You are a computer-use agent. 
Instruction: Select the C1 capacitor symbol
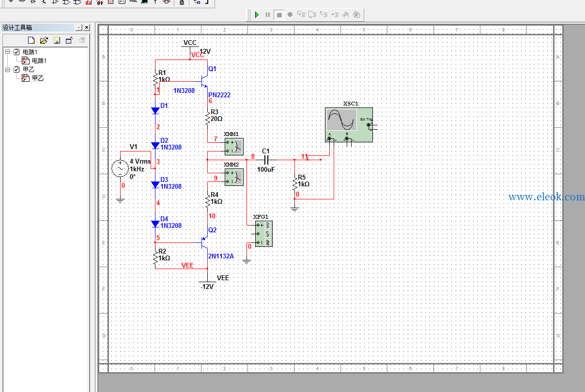pyautogui.click(x=266, y=159)
